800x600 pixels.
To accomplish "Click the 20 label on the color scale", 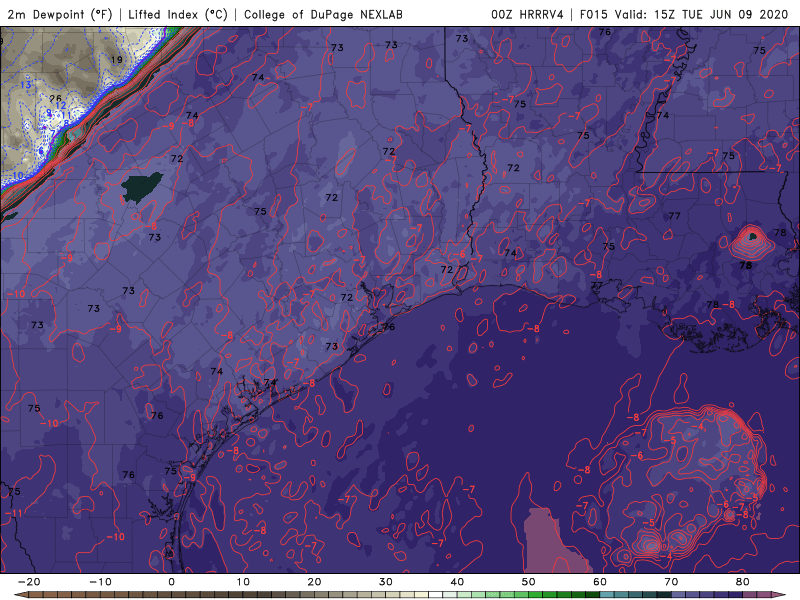I will [314, 582].
